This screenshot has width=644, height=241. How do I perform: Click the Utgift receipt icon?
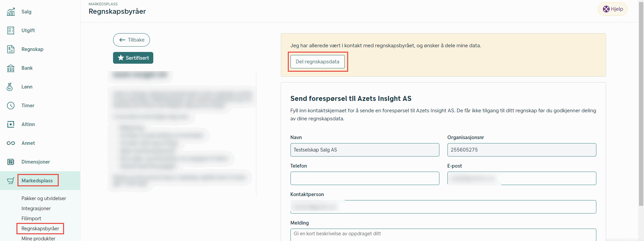[x=11, y=31]
